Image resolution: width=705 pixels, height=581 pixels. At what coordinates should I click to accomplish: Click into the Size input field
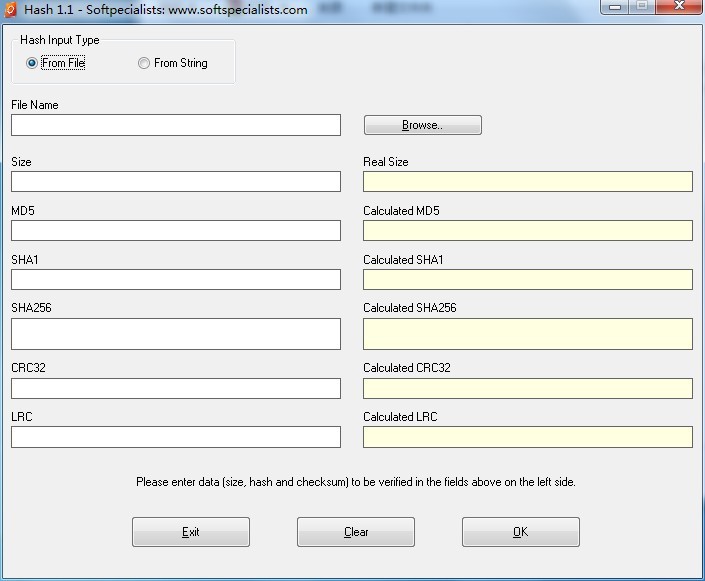tap(176, 181)
